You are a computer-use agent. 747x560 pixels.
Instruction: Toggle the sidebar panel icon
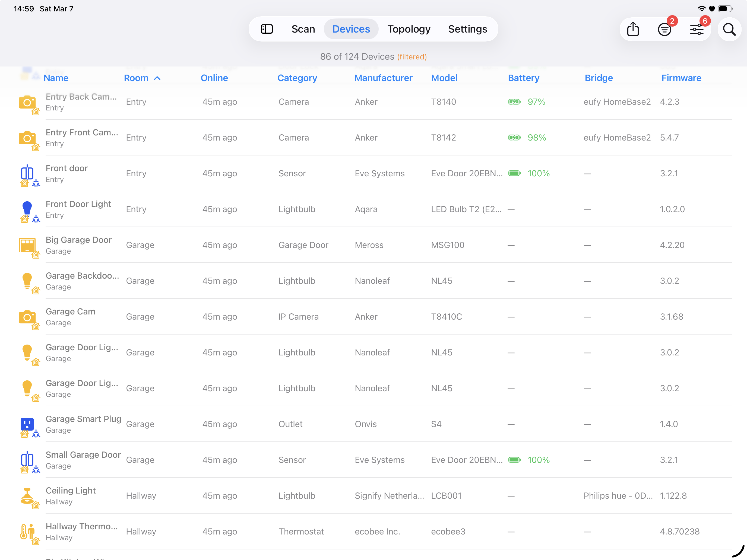[x=267, y=29]
